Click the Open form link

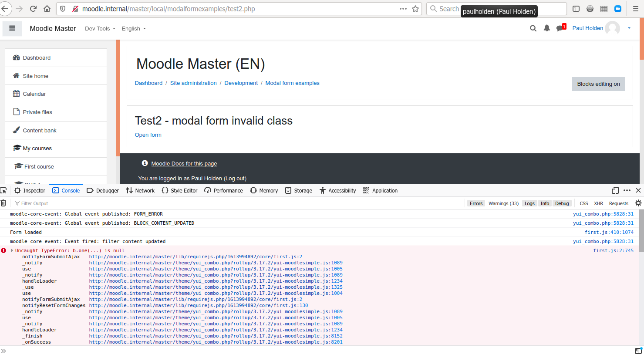pos(148,135)
